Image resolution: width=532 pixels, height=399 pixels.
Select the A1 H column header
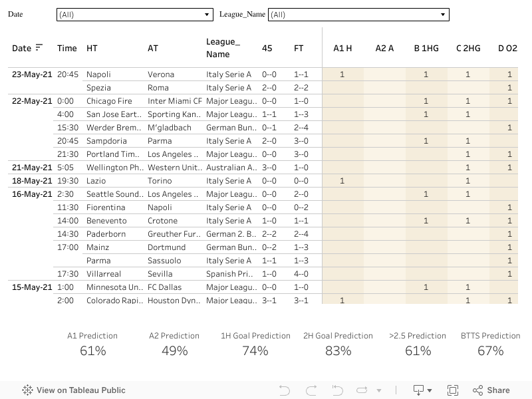click(x=342, y=48)
